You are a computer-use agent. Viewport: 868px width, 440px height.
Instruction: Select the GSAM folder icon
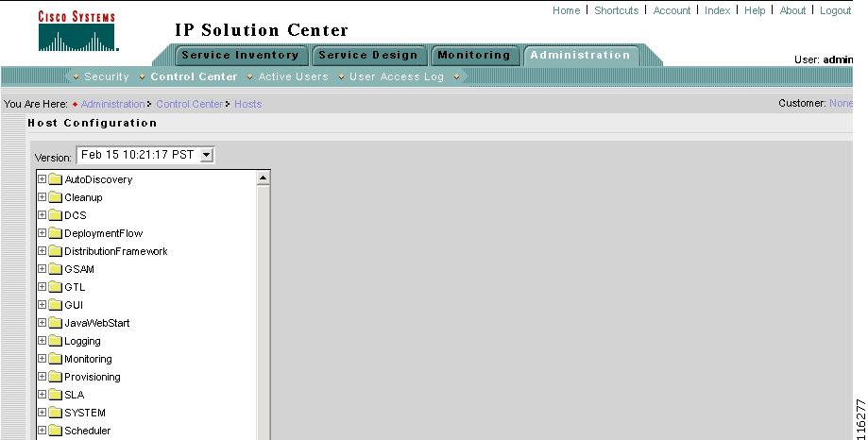tap(55, 269)
